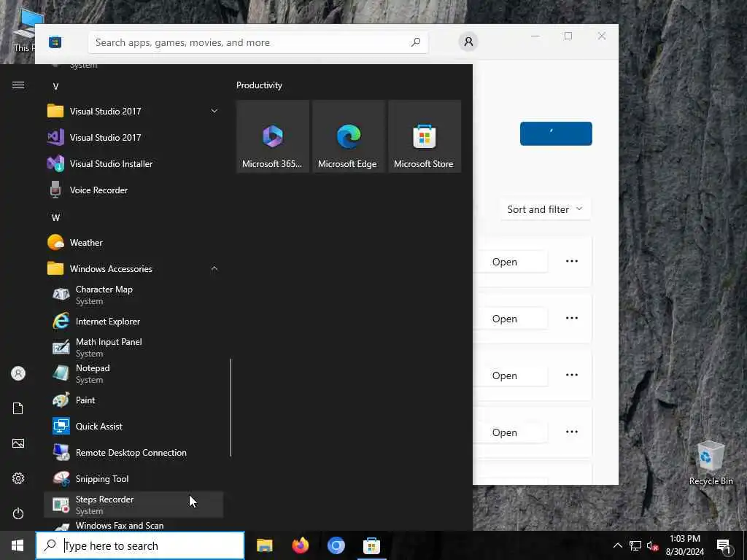This screenshot has width=747, height=560.
Task: Click the taskbar search box
Action: tap(140, 545)
